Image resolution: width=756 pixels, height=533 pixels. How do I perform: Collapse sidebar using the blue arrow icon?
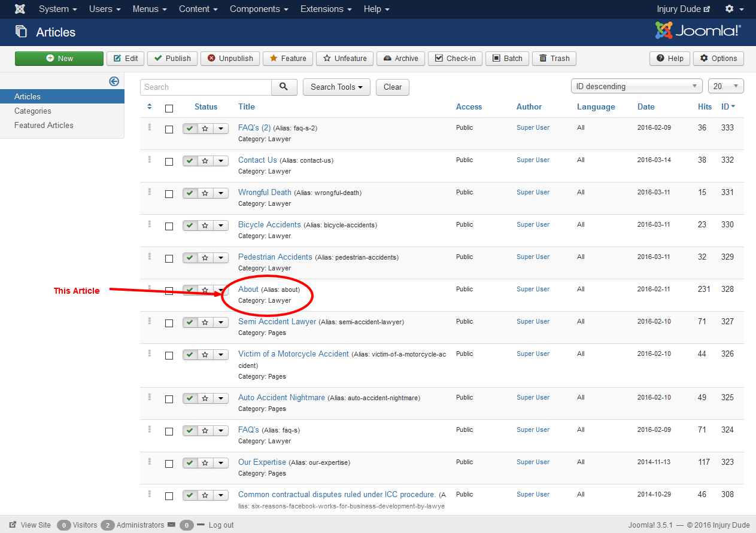pyautogui.click(x=114, y=81)
